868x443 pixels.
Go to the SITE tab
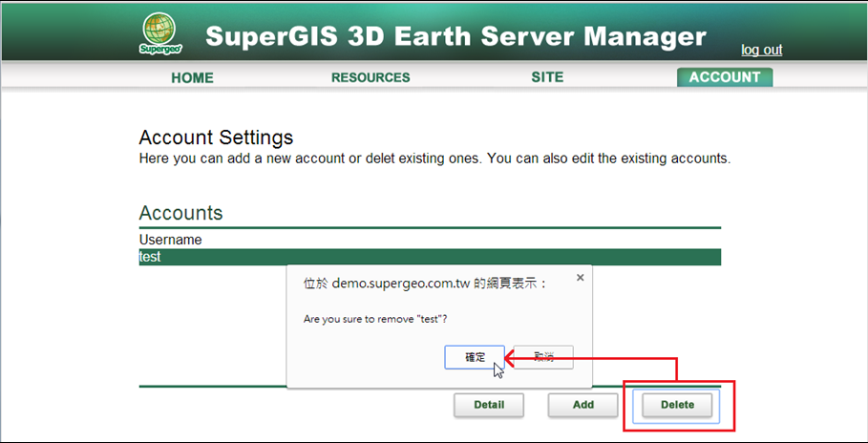coord(547,77)
